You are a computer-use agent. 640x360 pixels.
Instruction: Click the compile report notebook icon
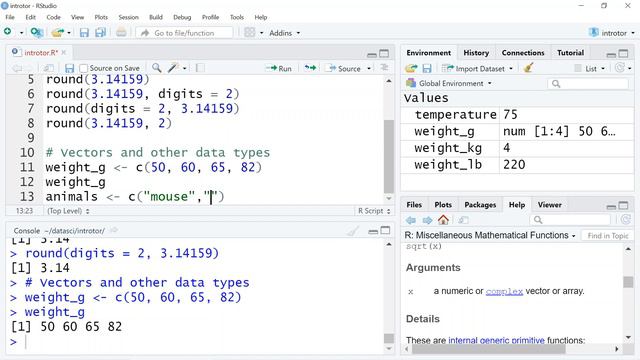(200, 68)
